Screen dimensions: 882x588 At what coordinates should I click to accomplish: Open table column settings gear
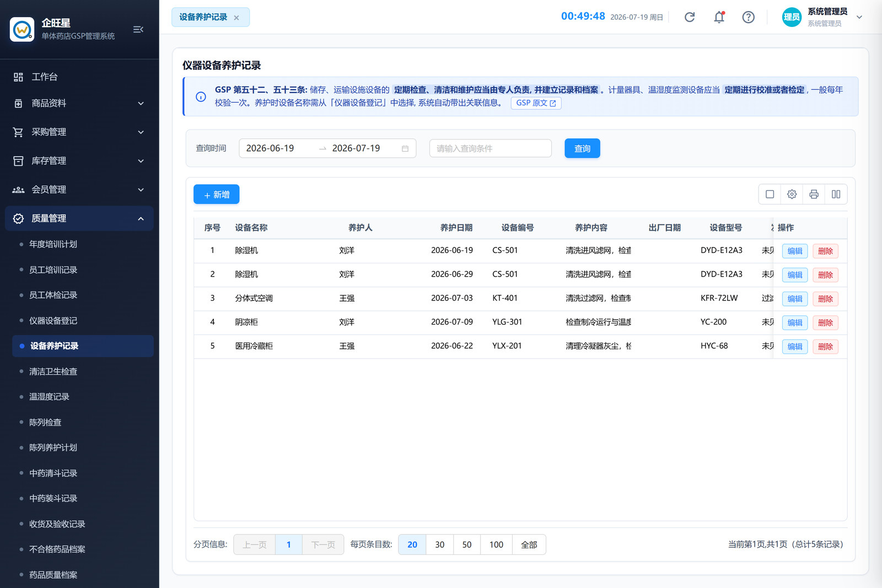point(792,194)
